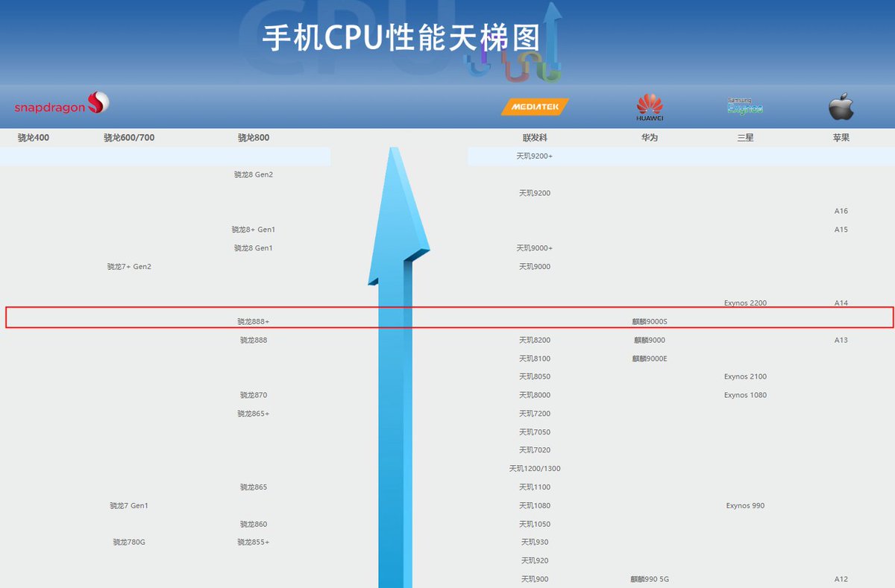Click the 天玑1050 entry
Viewport: 895px width, 588px height.
click(x=535, y=525)
